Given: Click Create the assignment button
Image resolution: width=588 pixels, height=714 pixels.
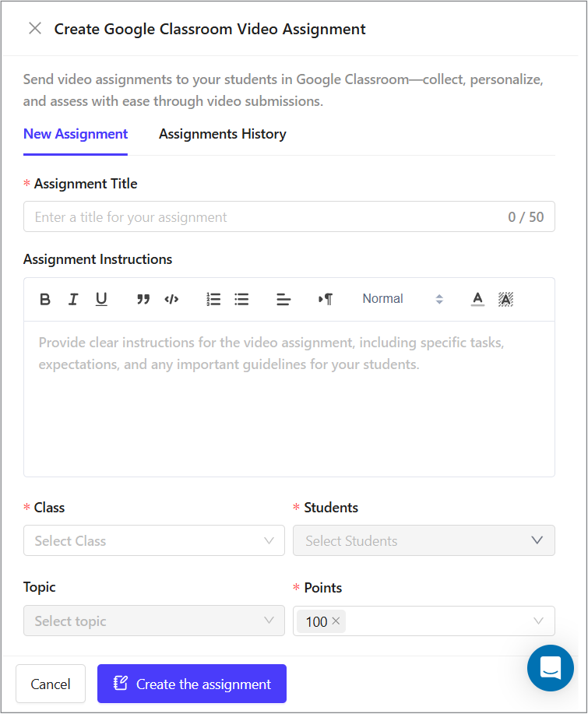Looking at the screenshot, I should click(x=192, y=684).
